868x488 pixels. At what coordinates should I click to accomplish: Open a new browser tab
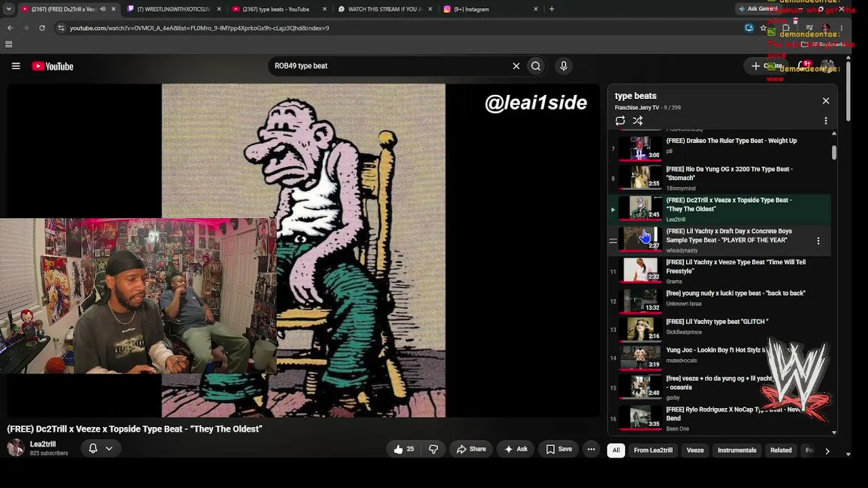click(551, 9)
